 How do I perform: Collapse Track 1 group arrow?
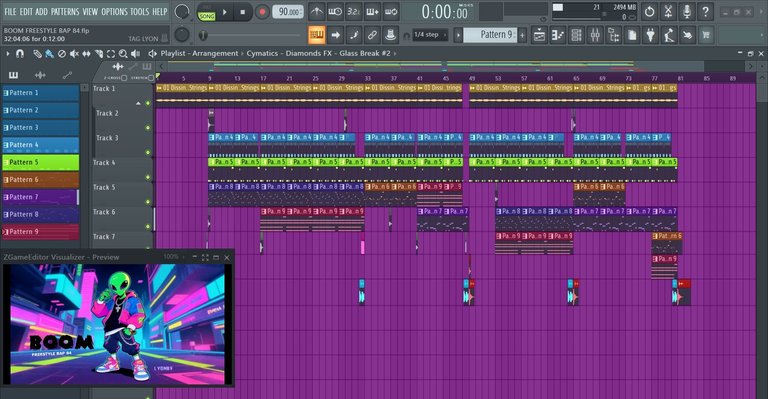pyautogui.click(x=138, y=103)
